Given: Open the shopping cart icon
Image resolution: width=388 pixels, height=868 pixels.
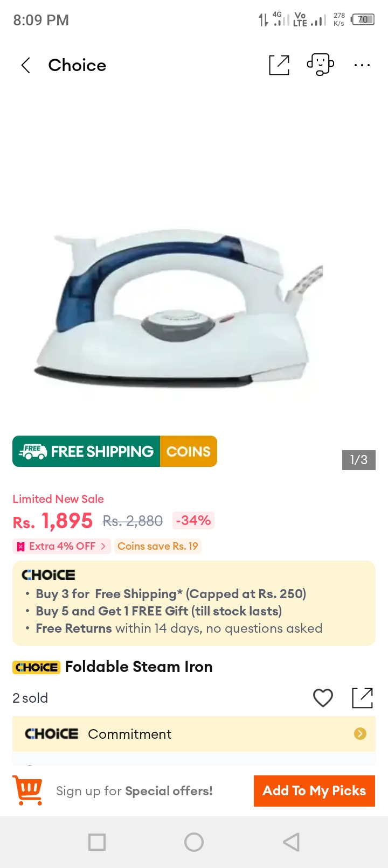Looking at the screenshot, I should coord(27,790).
